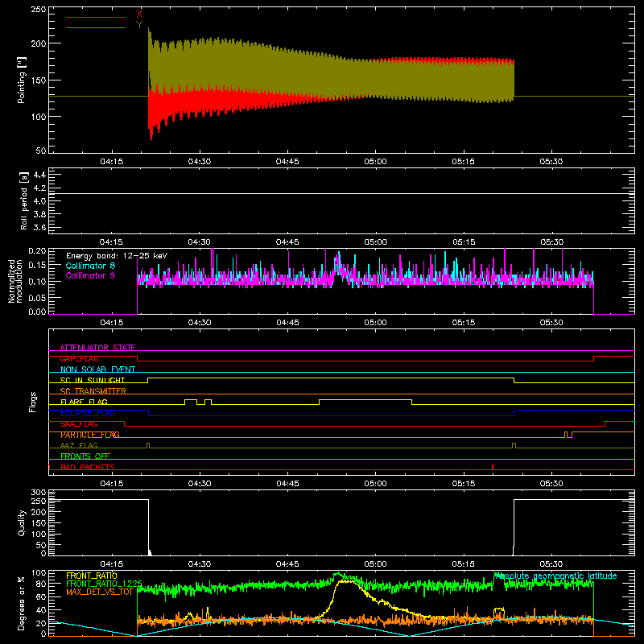Click the 04:15 tick under the Pointing plot
The height and width of the screenshot is (644, 644).
tap(111, 162)
